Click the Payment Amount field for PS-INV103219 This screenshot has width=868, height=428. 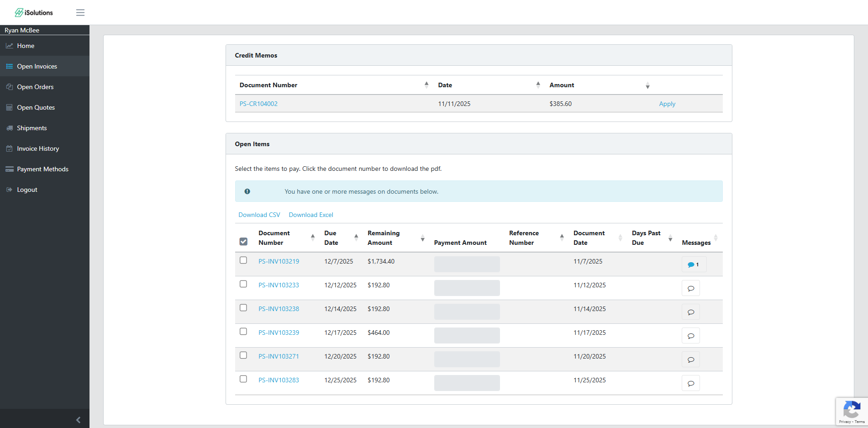(467, 264)
